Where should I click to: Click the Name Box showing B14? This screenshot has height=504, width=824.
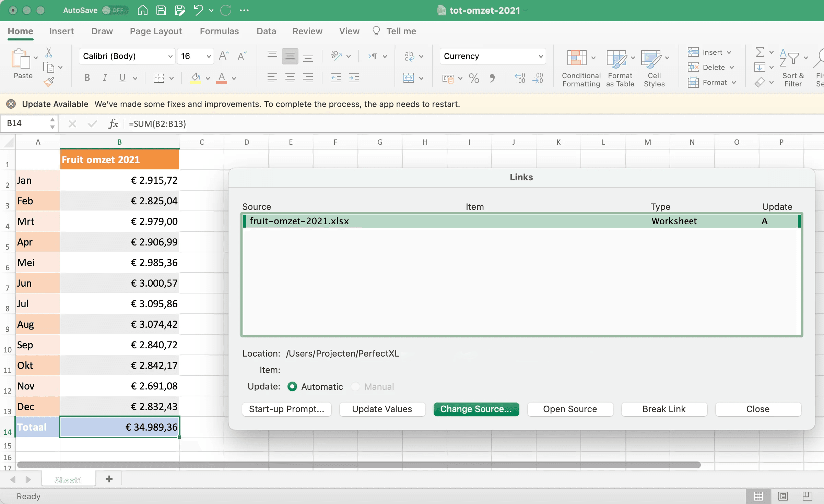pos(24,123)
